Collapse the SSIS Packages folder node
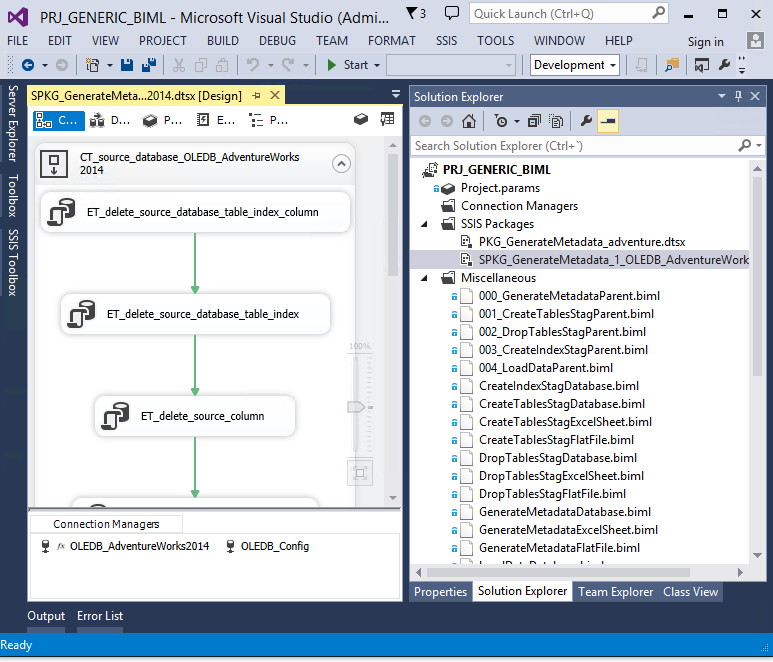This screenshot has width=773, height=662. point(424,225)
